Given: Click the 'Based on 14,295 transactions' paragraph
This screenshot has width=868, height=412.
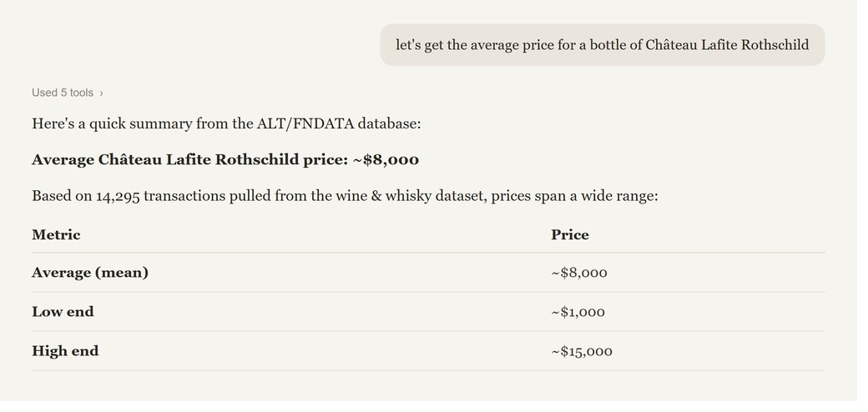Looking at the screenshot, I should pyautogui.click(x=345, y=196).
